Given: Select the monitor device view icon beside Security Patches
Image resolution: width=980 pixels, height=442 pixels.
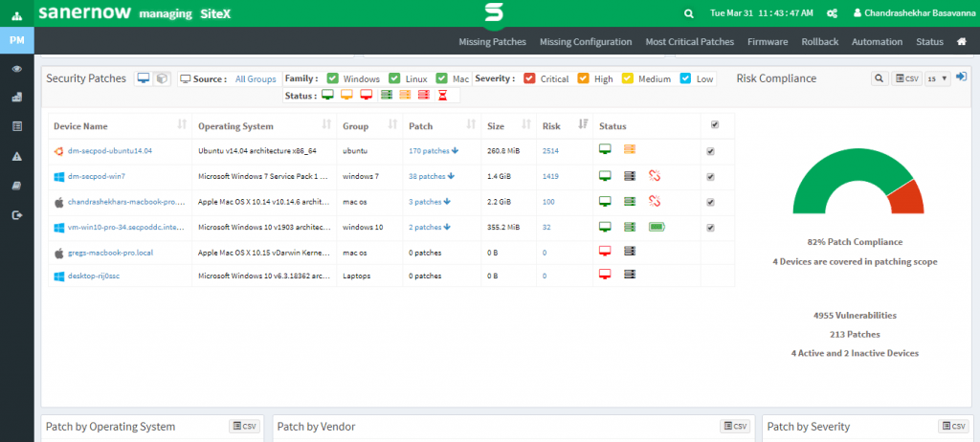Looking at the screenshot, I should coord(145,78).
